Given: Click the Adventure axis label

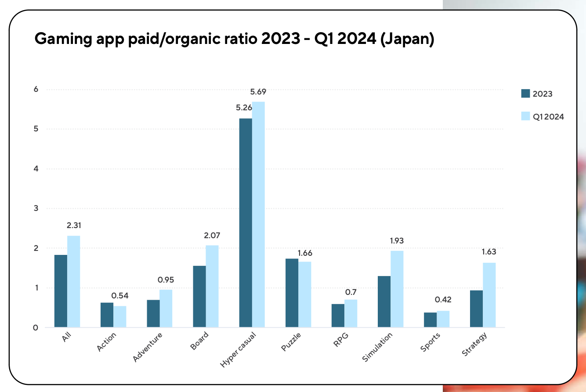Looking at the screenshot, I should click(x=148, y=347).
